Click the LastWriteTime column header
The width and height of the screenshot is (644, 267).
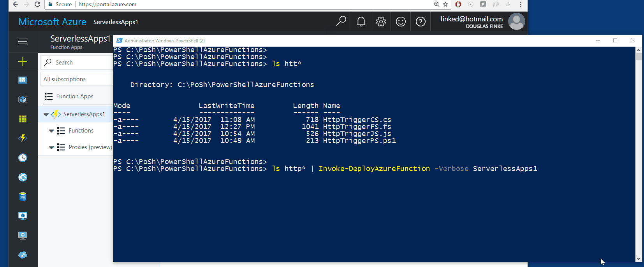226,106
